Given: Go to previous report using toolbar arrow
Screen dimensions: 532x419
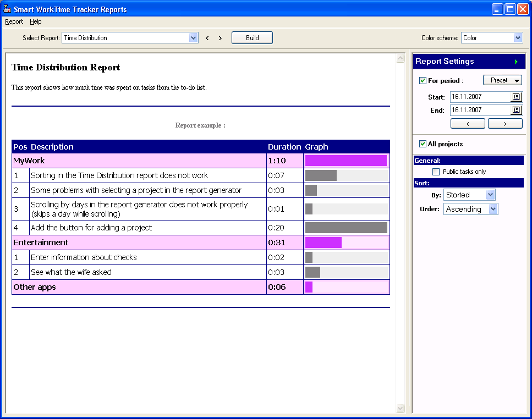Looking at the screenshot, I should (x=207, y=38).
